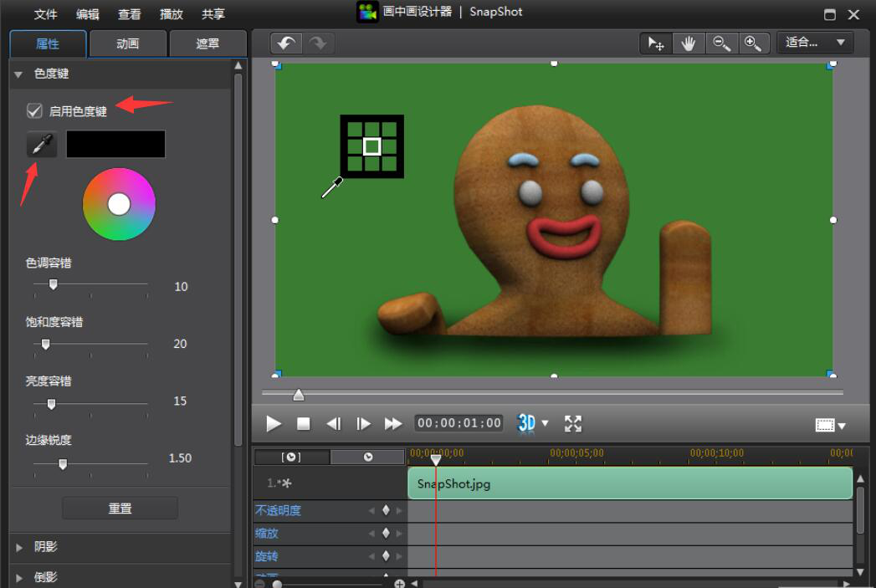876x588 pixels.
Task: Activate the selection move tool
Action: pyautogui.click(x=657, y=43)
